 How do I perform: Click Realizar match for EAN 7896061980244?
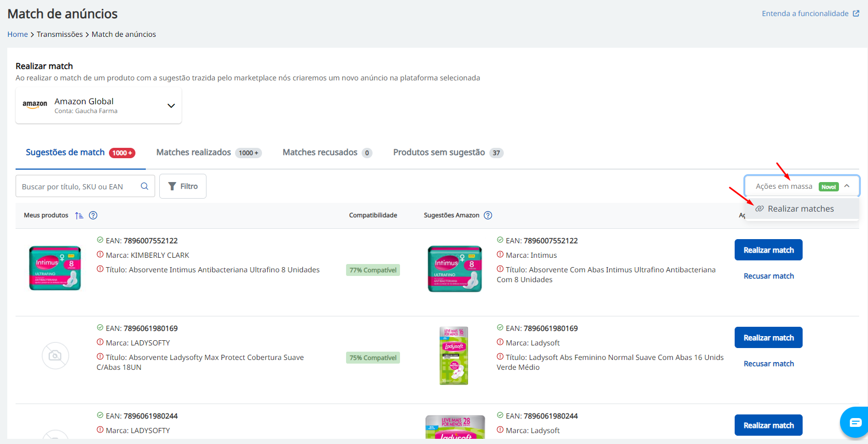tap(768, 425)
